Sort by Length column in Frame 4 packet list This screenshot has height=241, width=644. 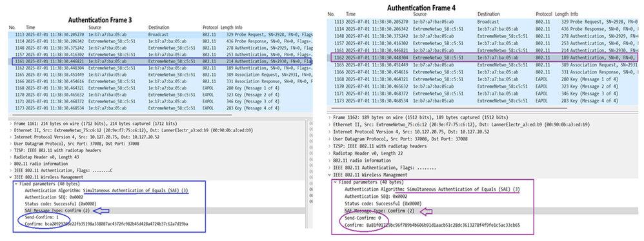(561, 14)
